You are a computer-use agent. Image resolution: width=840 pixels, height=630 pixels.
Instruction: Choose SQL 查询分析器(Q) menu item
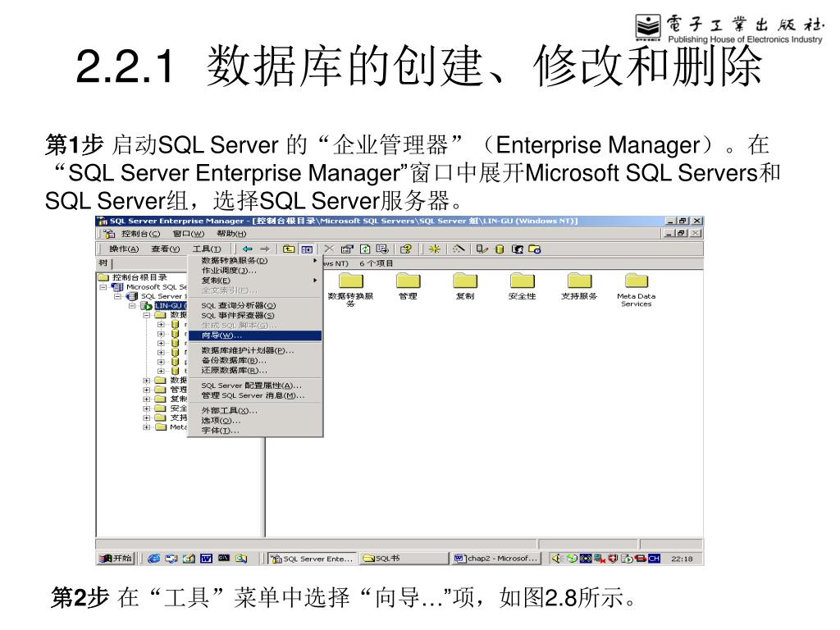255,305
